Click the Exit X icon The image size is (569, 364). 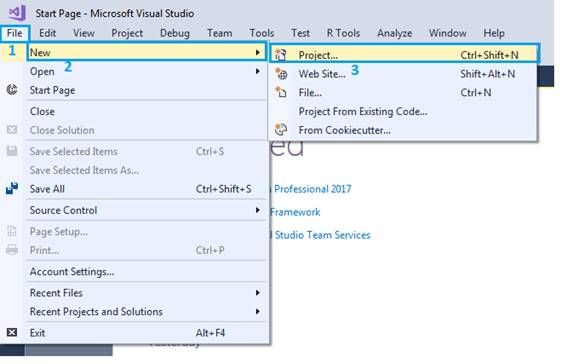pos(12,332)
